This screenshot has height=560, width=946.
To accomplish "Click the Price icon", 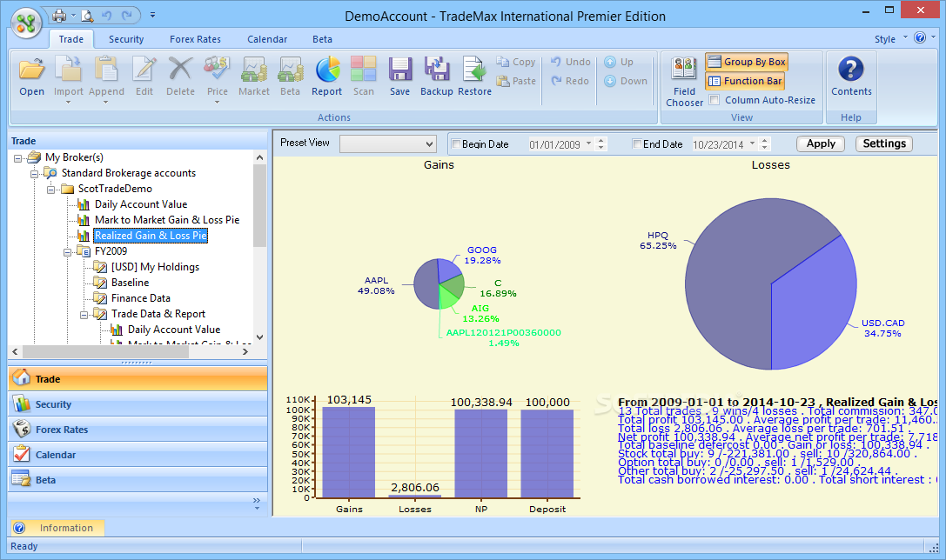I will tap(218, 69).
